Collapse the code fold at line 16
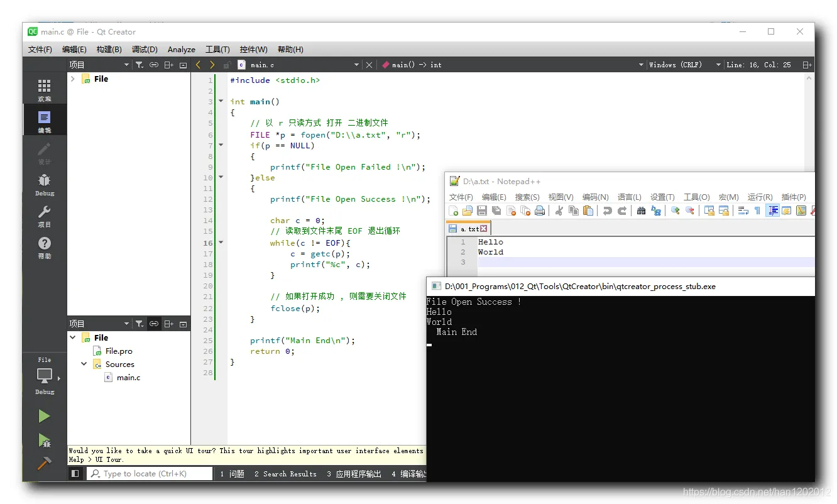This screenshot has height=504, width=837. coord(221,243)
